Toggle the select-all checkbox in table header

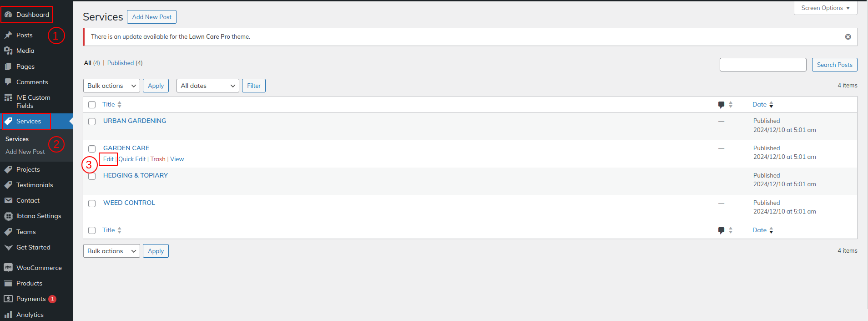pyautogui.click(x=92, y=105)
